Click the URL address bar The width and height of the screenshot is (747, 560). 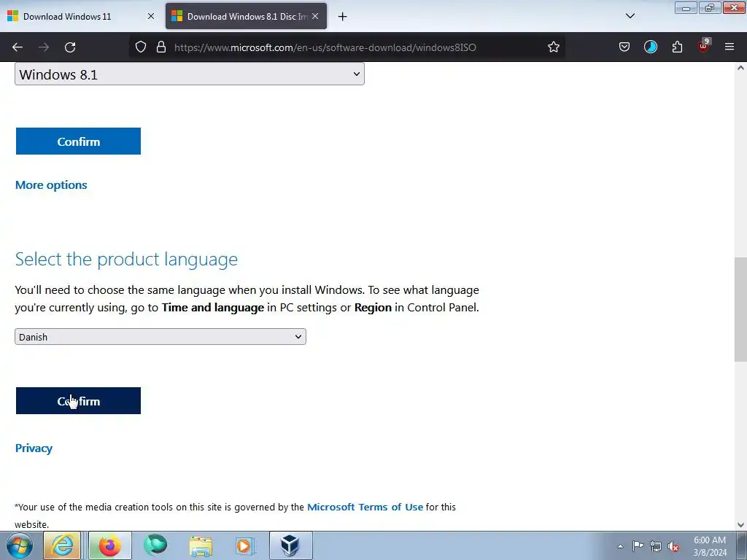click(348, 47)
